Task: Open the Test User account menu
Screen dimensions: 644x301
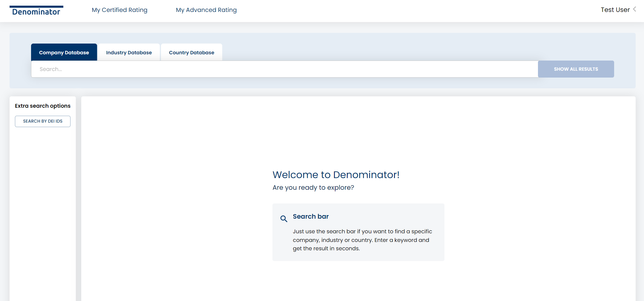Action: point(615,10)
